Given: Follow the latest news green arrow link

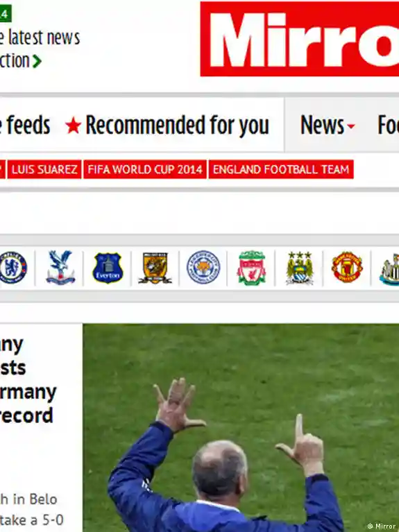Looking at the screenshot, I should pyautogui.click(x=37, y=62).
